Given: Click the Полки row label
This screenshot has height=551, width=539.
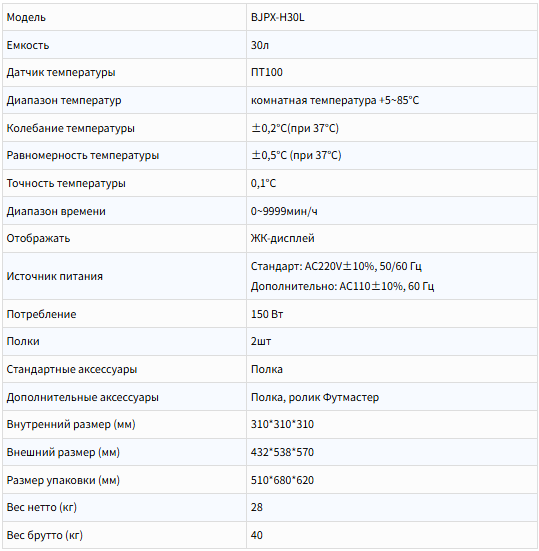Looking at the screenshot, I should click(23, 342).
